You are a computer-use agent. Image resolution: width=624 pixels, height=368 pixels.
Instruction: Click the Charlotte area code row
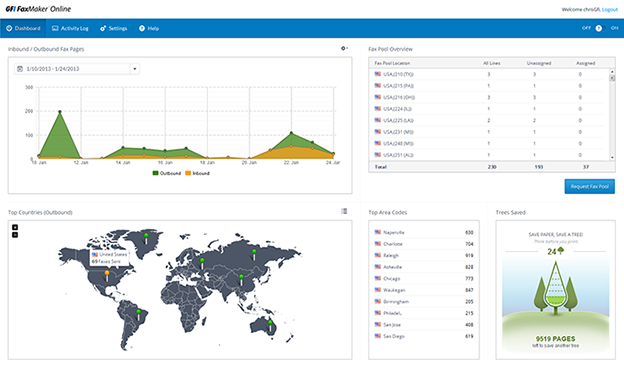pyautogui.click(x=424, y=244)
